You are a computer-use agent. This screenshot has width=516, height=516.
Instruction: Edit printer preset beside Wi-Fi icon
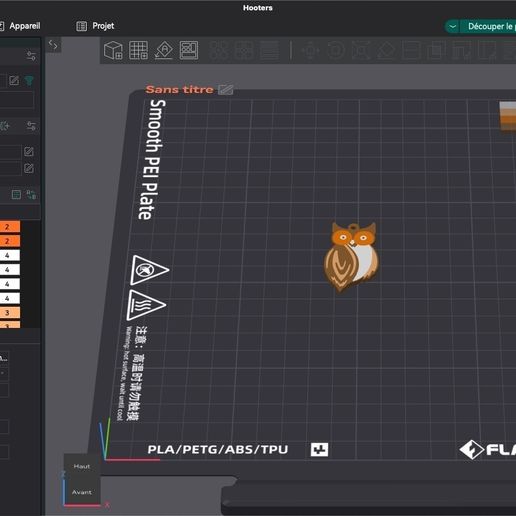coord(14,80)
